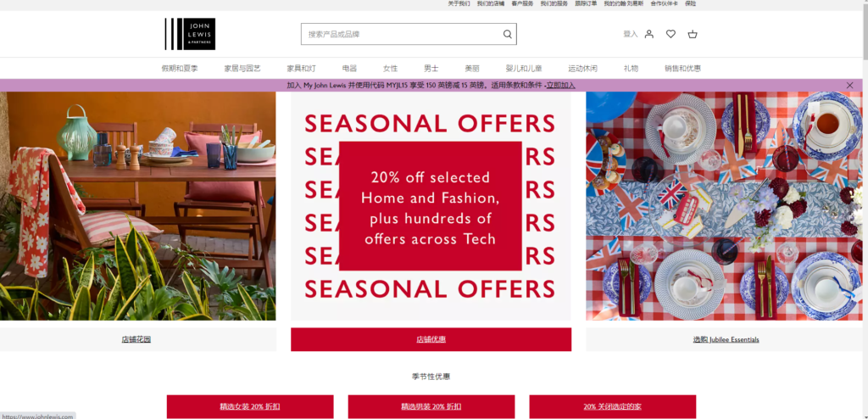Screen dimensions: 868x419
Task: Close the purple promo banner
Action: (849, 85)
